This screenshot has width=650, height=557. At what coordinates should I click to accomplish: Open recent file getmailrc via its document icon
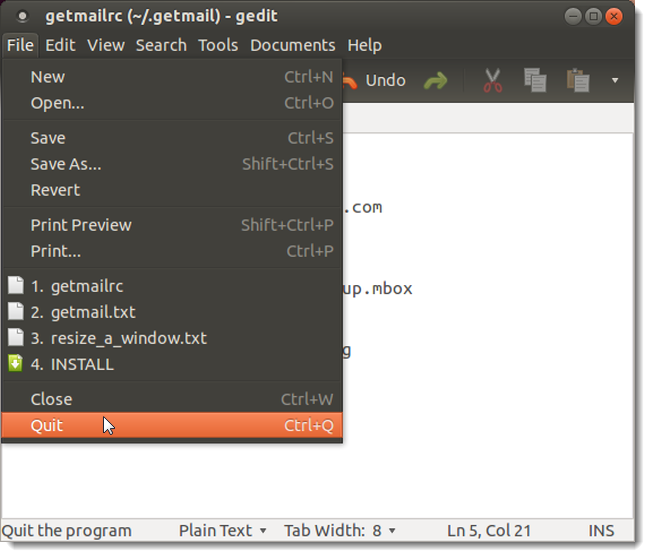pyautogui.click(x=15, y=286)
